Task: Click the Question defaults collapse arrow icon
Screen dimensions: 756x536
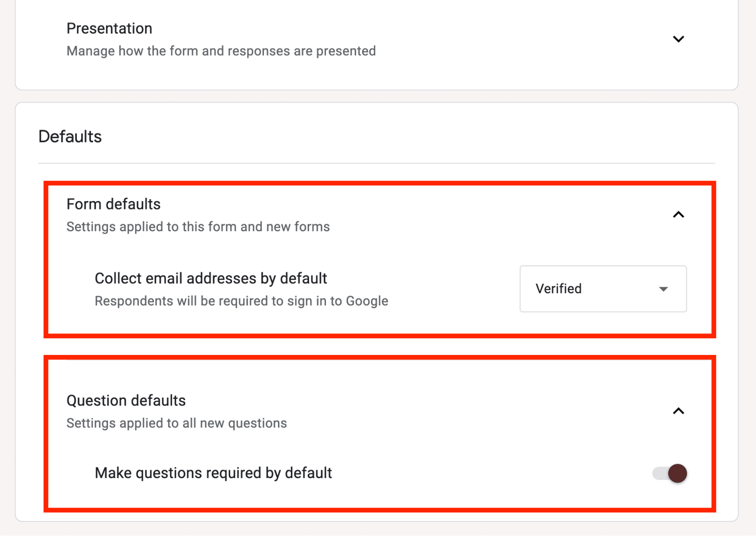Action: click(x=679, y=411)
